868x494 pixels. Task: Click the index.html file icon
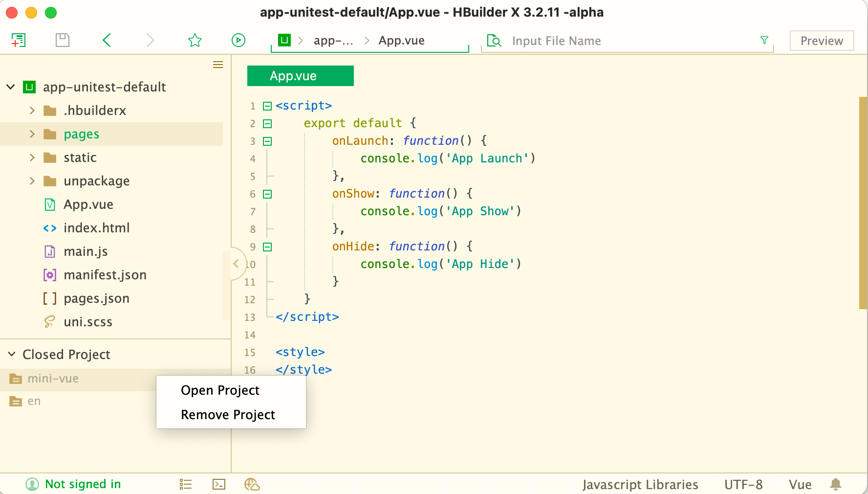50,228
